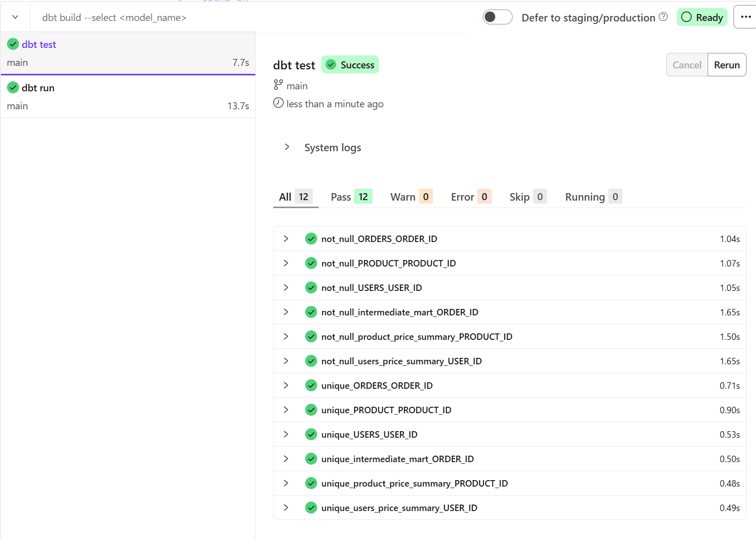
Task: Click status icon of not_null_USERS_USER_ID
Action: point(311,287)
